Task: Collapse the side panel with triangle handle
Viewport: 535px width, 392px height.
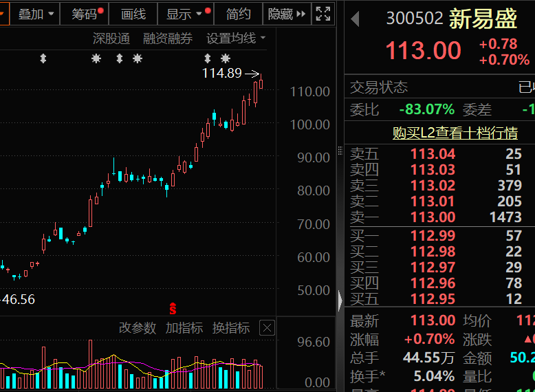Action: pos(340,301)
